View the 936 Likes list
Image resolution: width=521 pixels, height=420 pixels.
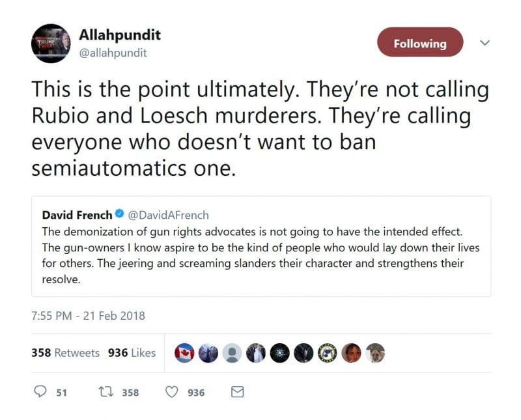tap(132, 353)
